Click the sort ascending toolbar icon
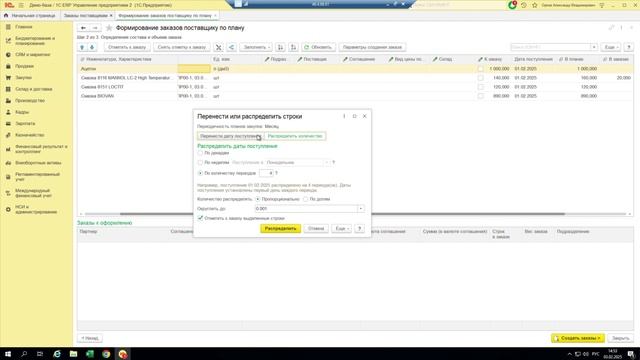Viewport: 640px width, 360px height. click(x=280, y=47)
